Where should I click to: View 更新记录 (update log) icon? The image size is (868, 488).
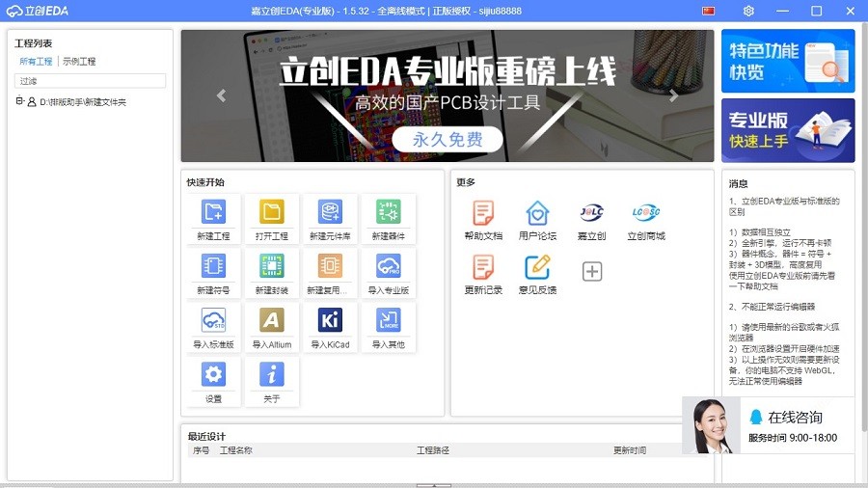pos(483,267)
